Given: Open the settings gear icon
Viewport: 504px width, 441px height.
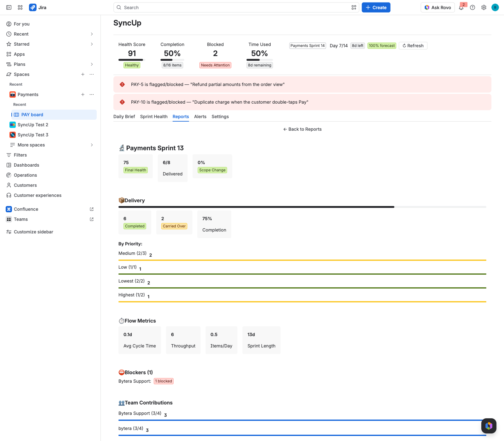Looking at the screenshot, I should [484, 8].
